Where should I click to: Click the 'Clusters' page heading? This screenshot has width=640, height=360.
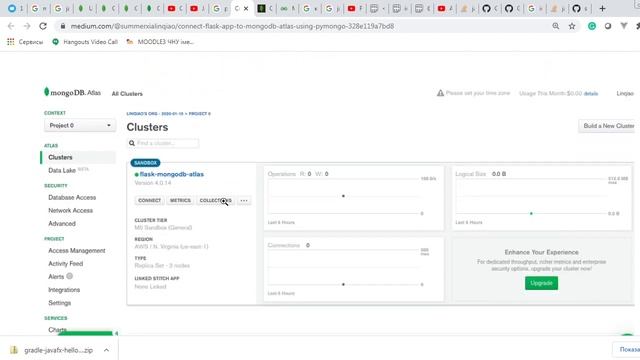[x=147, y=127]
